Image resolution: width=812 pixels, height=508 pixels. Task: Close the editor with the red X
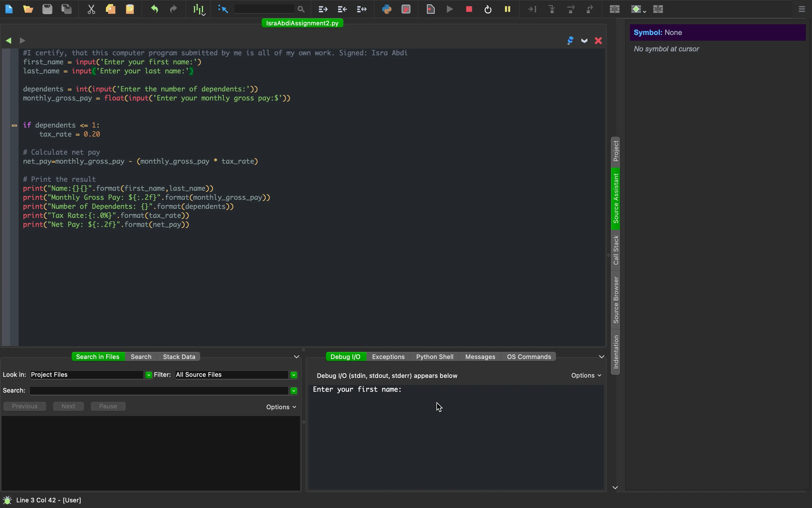click(598, 41)
